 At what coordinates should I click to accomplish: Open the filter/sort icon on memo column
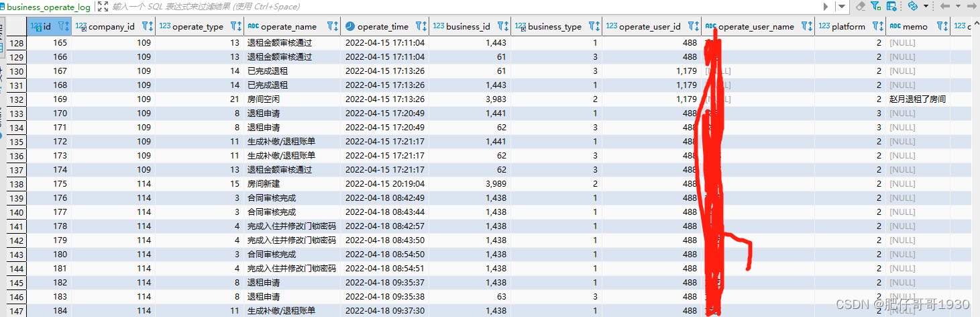tap(942, 26)
